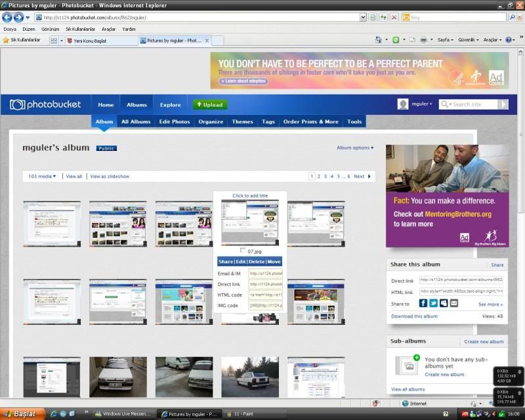Open the Themes tab
Viewport: 525px width, 420px height.
point(242,121)
